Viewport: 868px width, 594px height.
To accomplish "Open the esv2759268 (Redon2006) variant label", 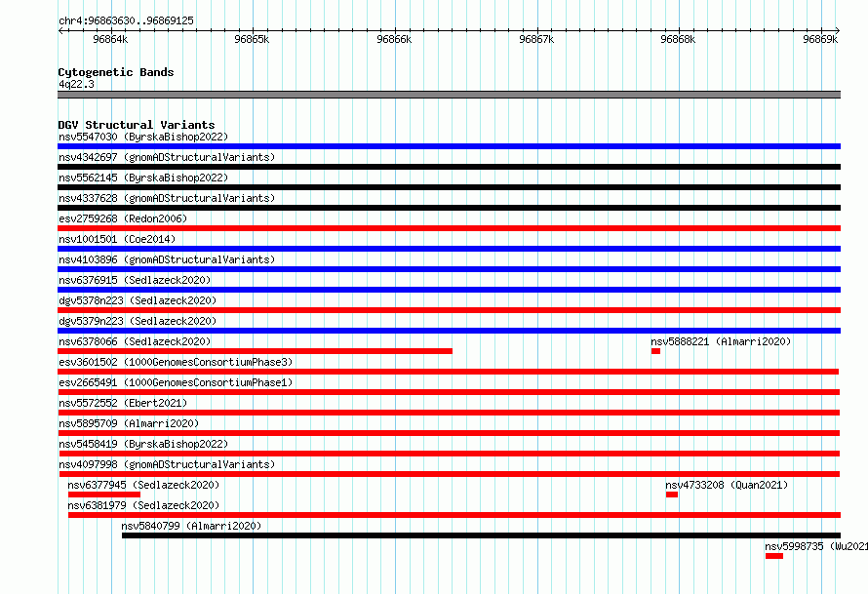I will [123, 218].
